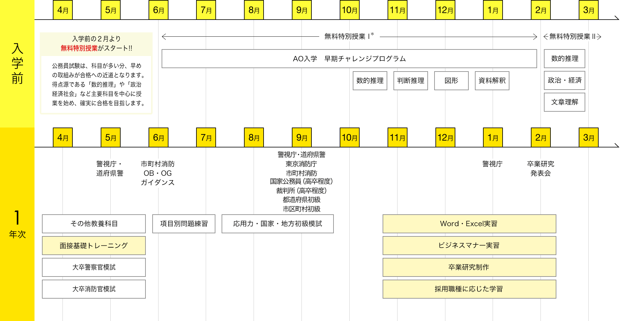Click the 入学前 sidebar label
This screenshot has height=321, width=644.
coord(17,63)
